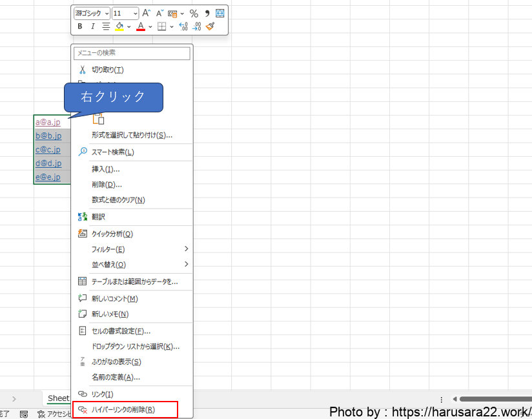
Task: Choose ハイパーリンクの削除 from context menu
Action: (x=123, y=409)
